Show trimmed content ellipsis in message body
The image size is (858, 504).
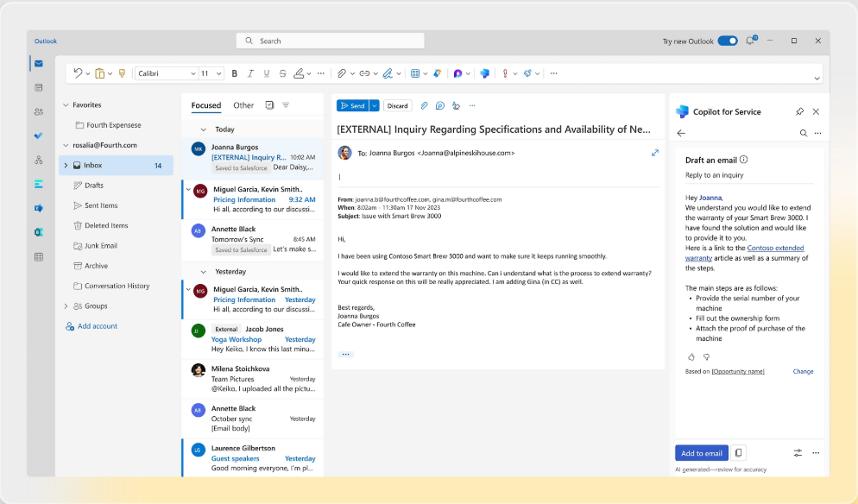(345, 354)
